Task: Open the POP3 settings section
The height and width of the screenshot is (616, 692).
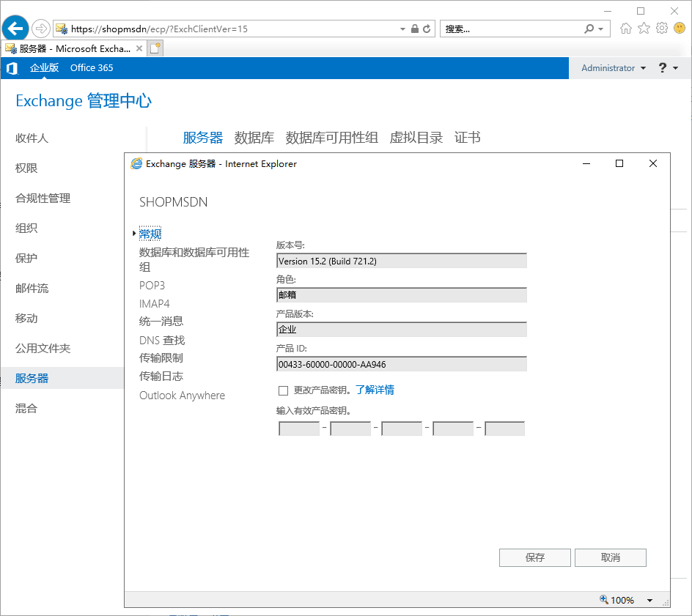Action: coord(152,285)
